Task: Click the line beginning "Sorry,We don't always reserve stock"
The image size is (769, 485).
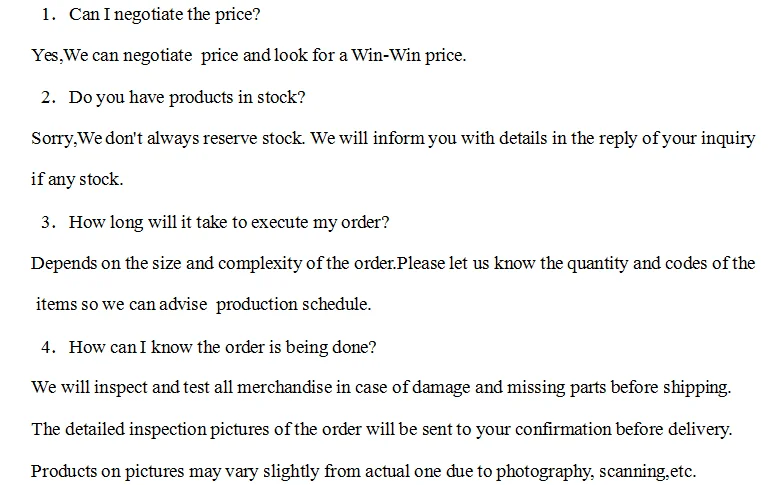Action: [x=393, y=138]
